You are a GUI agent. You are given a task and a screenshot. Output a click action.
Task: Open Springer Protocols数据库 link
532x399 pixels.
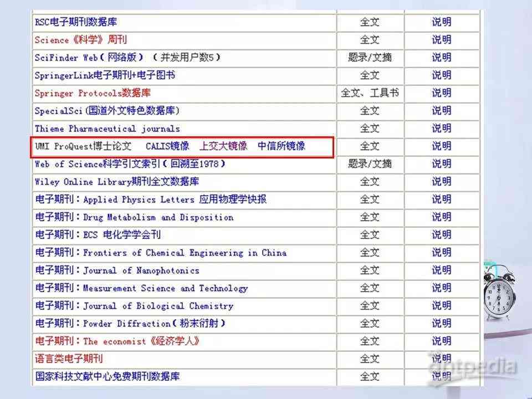point(93,93)
